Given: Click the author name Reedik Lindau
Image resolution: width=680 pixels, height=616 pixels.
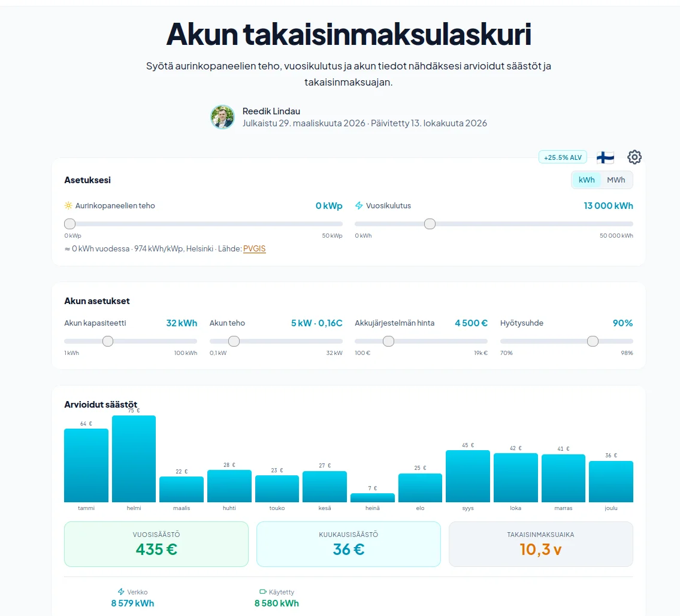Looking at the screenshot, I should [x=271, y=111].
